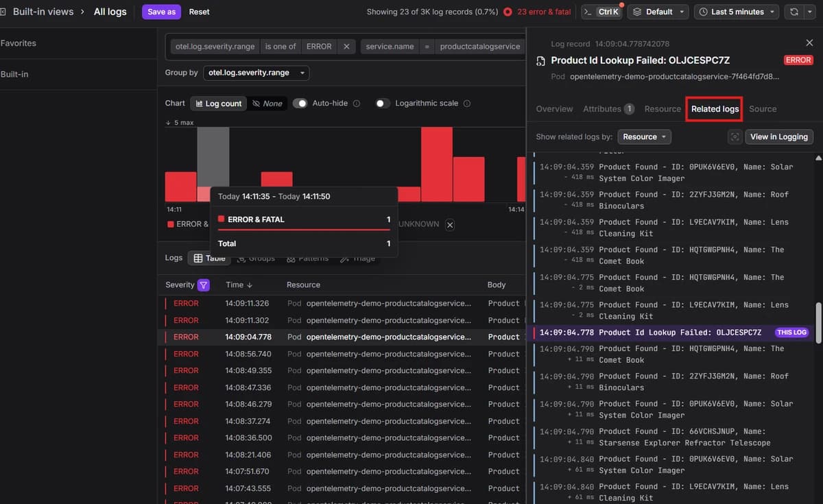823x504 pixels.
Task: Toggle the Auto-hide switch
Action: (x=300, y=104)
